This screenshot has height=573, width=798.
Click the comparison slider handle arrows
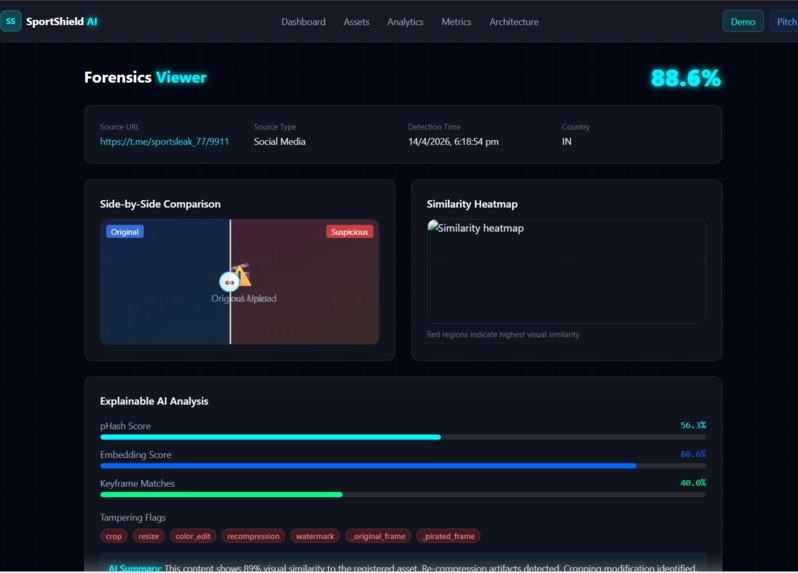click(x=230, y=282)
